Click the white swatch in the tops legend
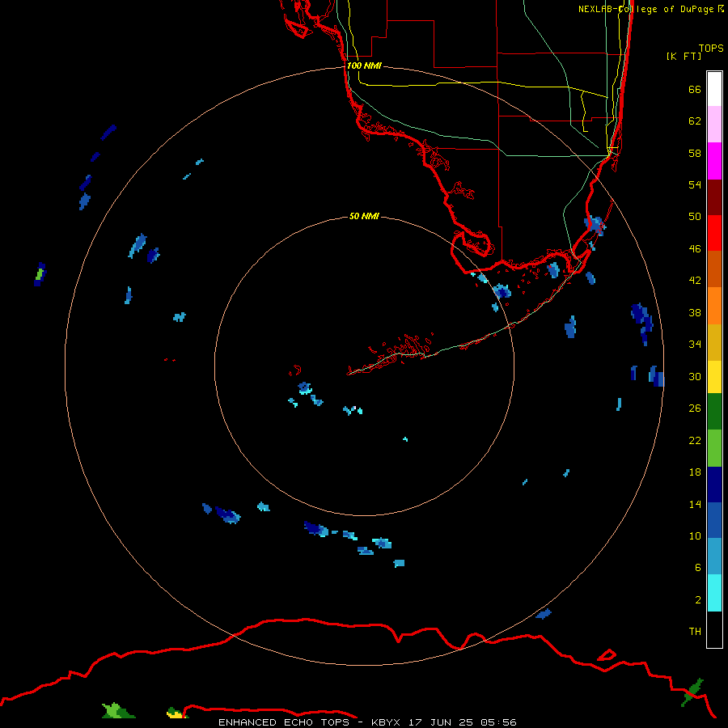The height and width of the screenshot is (728, 728). pos(714,89)
